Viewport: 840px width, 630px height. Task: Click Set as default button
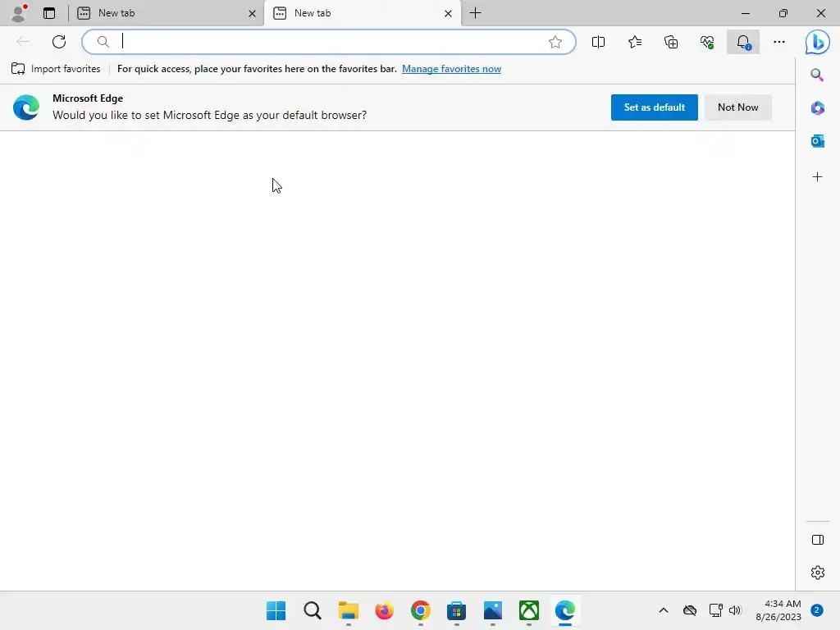[654, 107]
